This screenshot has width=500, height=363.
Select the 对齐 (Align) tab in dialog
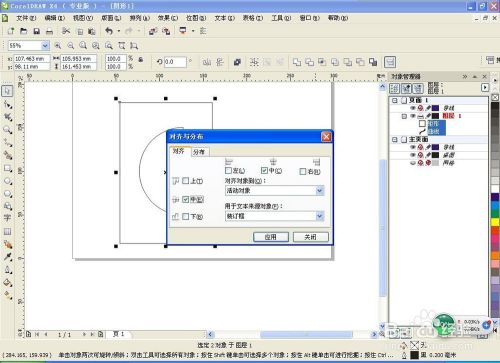(x=179, y=151)
